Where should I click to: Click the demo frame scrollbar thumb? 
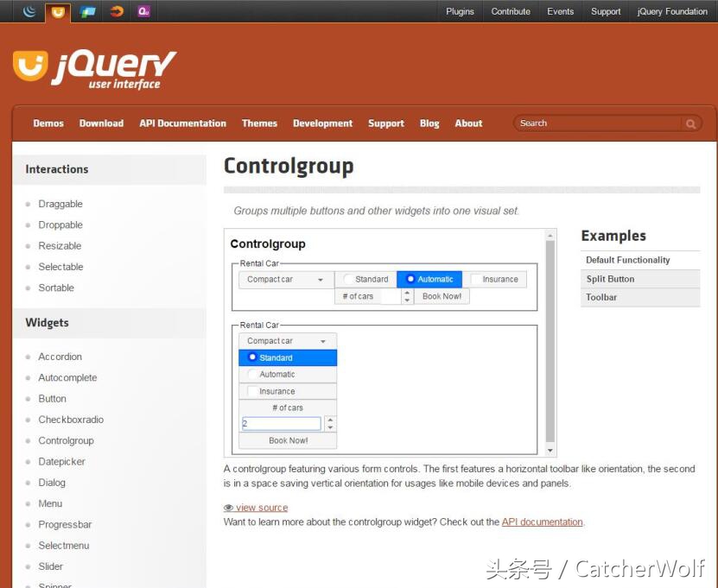pyautogui.click(x=550, y=341)
